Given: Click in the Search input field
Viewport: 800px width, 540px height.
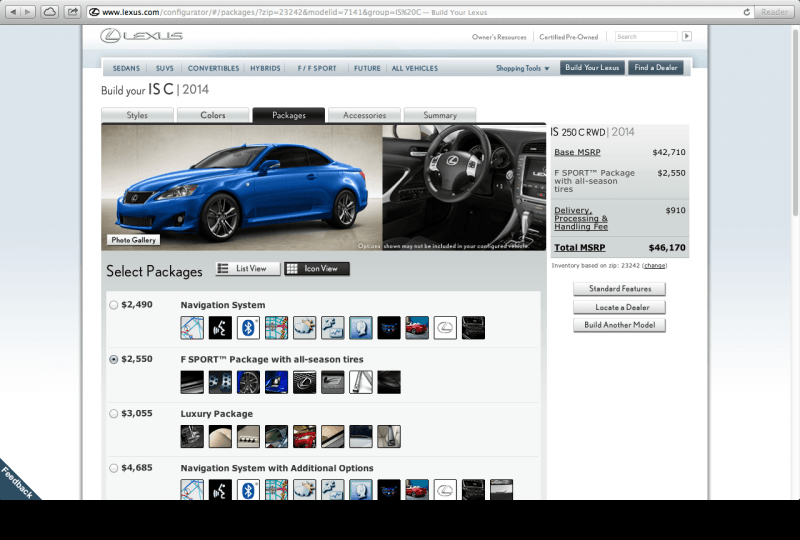Looking at the screenshot, I should 646,36.
